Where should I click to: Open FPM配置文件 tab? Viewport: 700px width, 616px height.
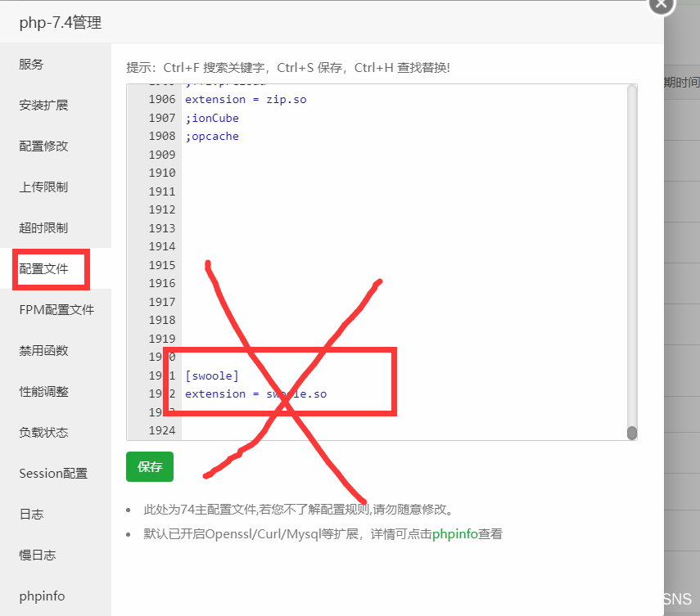56,310
